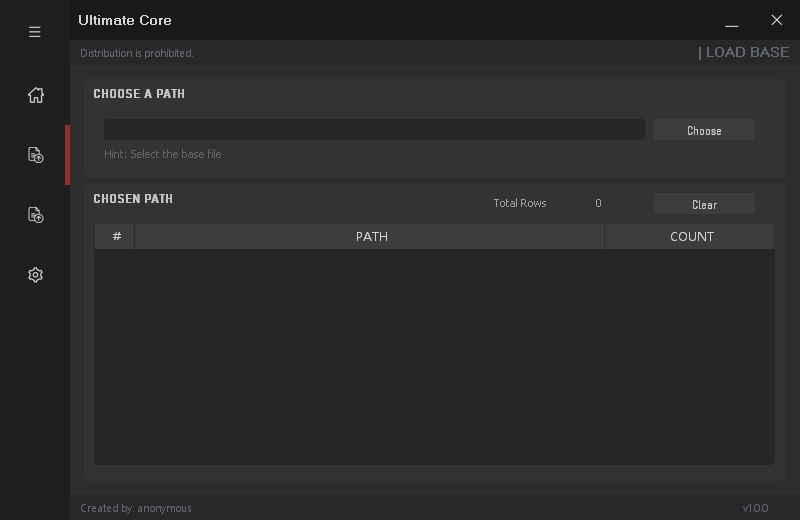Click the 'Hint: Select the base file' text
This screenshot has width=800, height=520.
pos(163,154)
